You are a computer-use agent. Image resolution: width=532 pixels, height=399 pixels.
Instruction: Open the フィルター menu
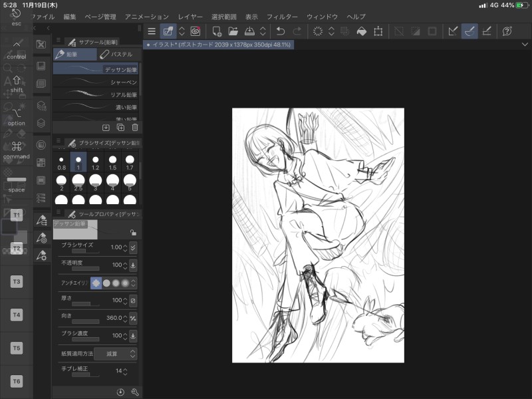point(281,17)
